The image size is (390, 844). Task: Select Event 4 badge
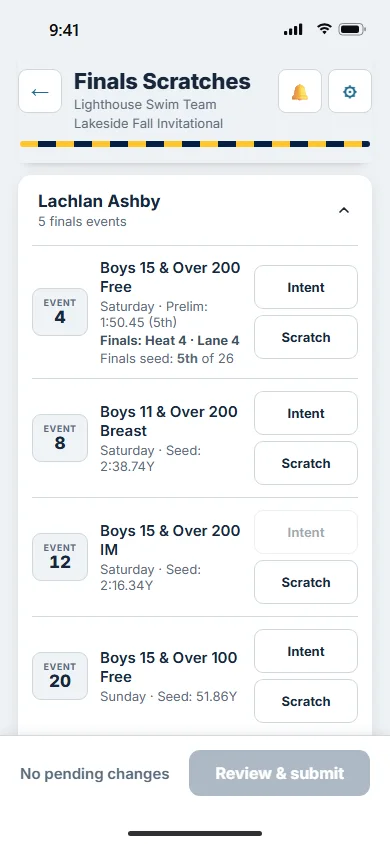[60, 312]
